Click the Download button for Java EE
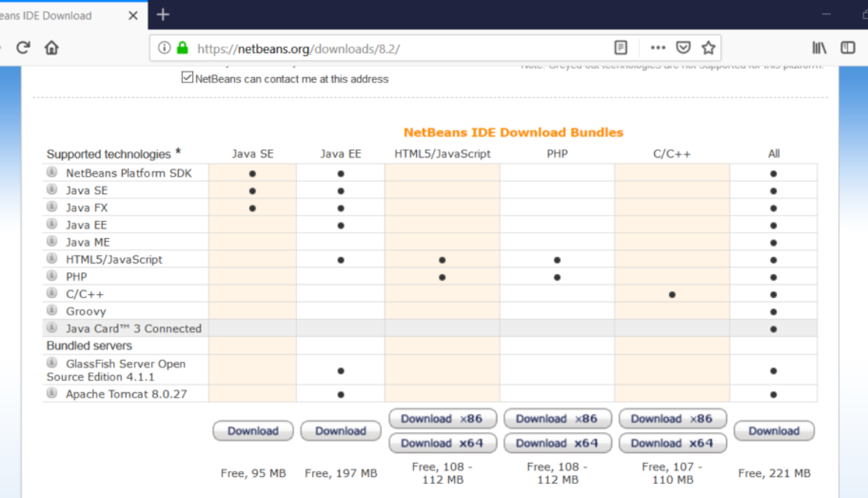 pyautogui.click(x=340, y=431)
